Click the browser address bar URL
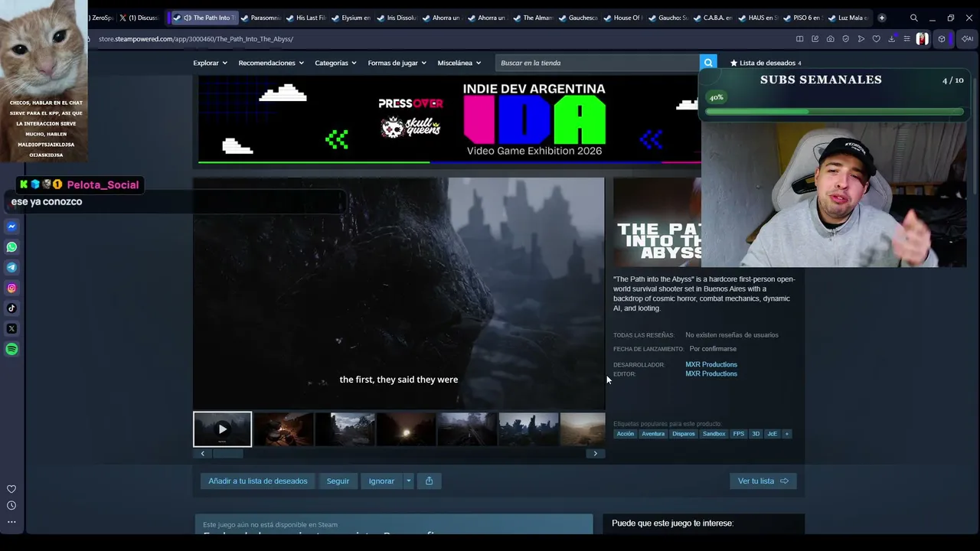This screenshot has height=551, width=980. [196, 39]
